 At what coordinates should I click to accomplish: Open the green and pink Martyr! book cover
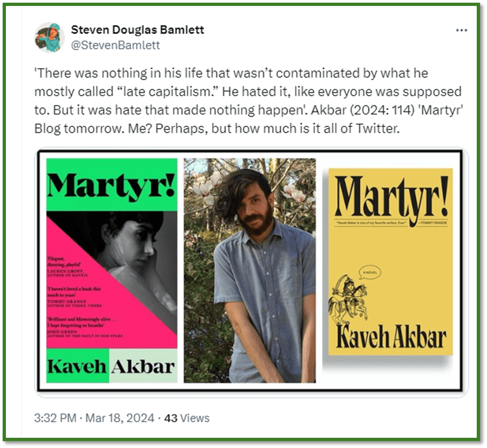[112, 270]
